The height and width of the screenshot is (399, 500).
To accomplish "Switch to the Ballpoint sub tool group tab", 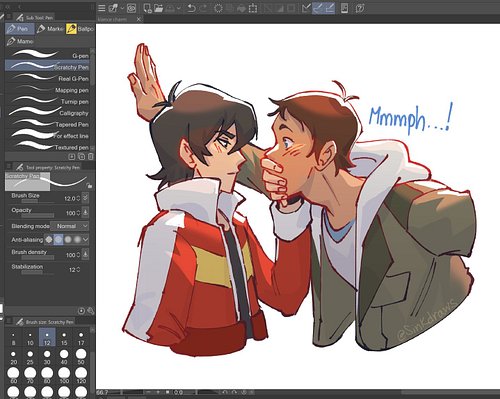I will (x=80, y=29).
